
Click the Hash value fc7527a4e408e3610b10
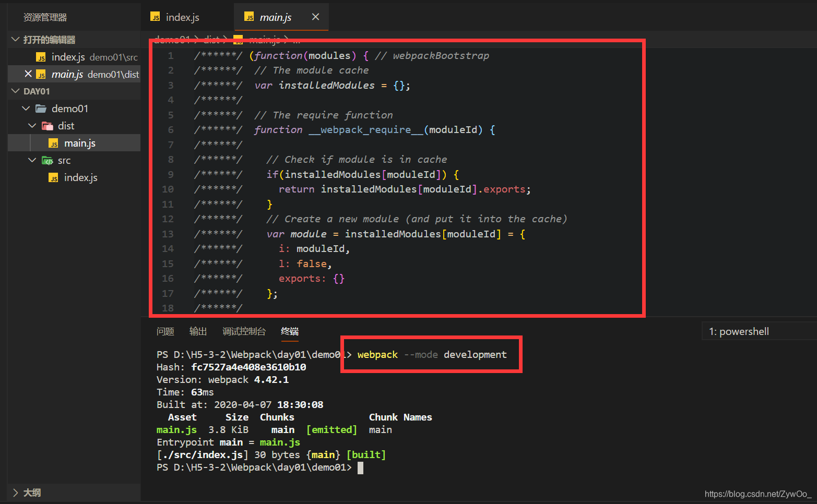point(248,367)
